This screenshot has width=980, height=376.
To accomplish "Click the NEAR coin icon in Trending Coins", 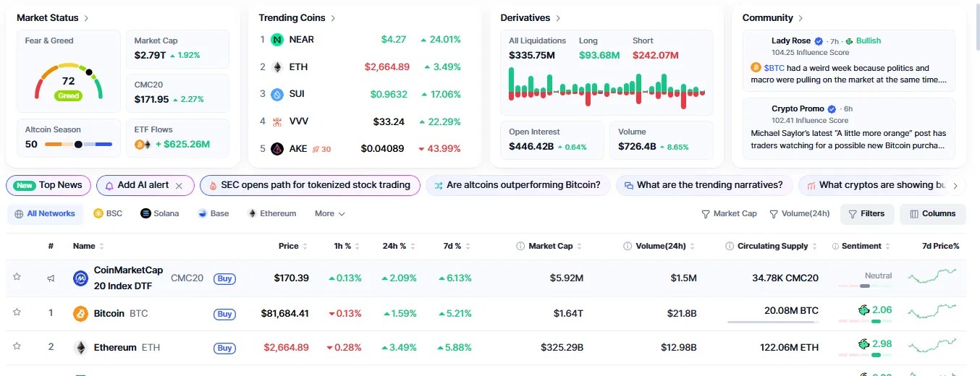I will click(277, 40).
